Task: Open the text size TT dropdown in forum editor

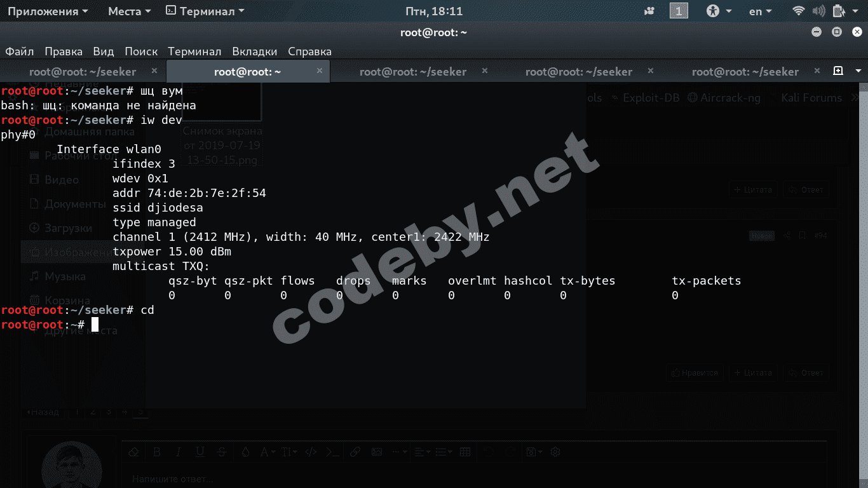Action: pyautogui.click(x=288, y=452)
